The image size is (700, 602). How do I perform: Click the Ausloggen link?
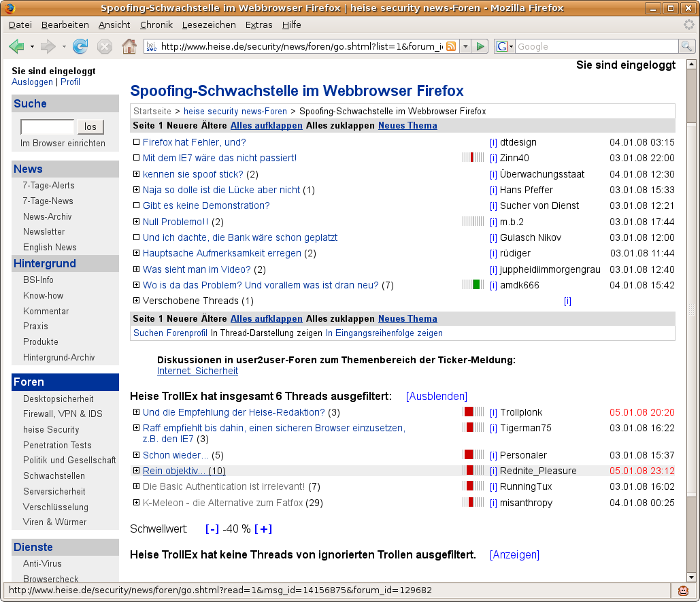[x=32, y=82]
